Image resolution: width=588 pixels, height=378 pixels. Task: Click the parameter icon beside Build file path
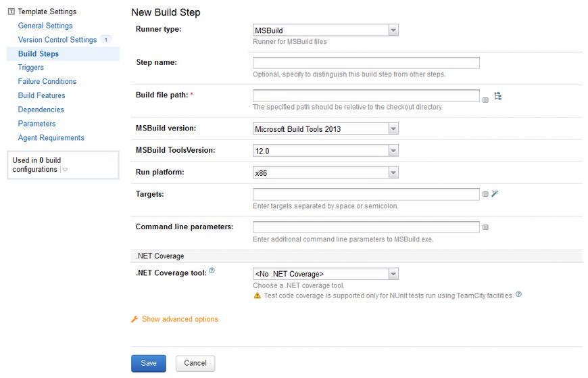click(485, 99)
